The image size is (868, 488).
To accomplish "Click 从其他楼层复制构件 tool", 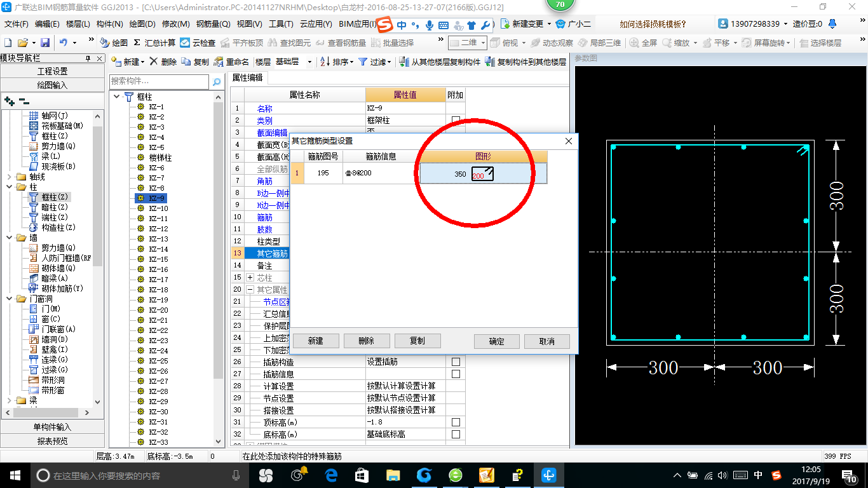I will [x=440, y=62].
